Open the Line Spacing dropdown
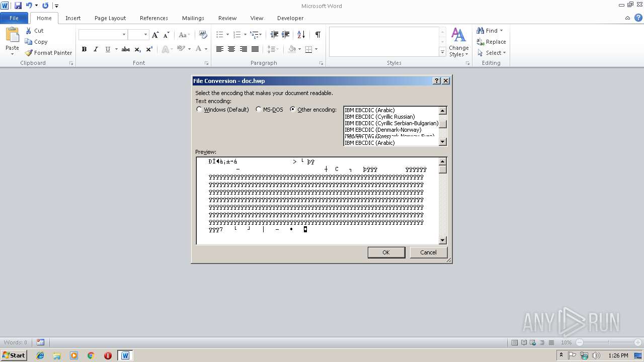The image size is (644, 362). click(x=273, y=49)
